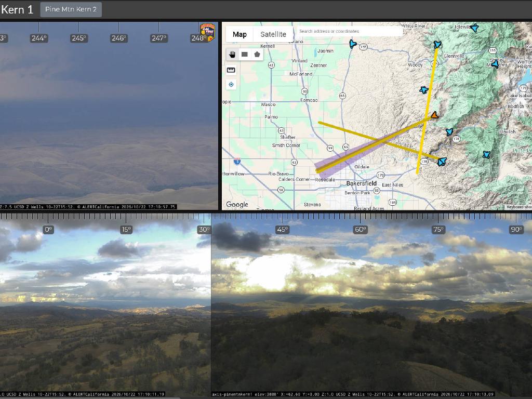Select camera marker south of Havilah
This screenshot has width=532, height=399.
point(486,155)
